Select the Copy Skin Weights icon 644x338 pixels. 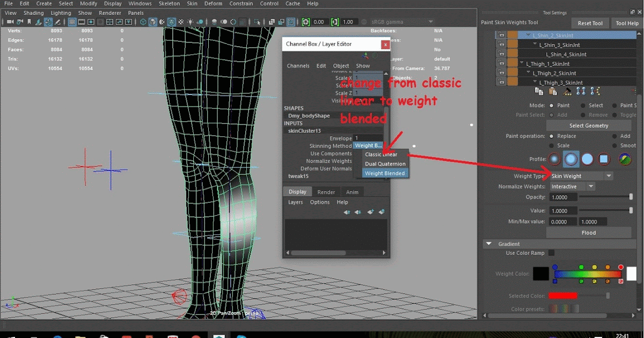click(x=539, y=91)
